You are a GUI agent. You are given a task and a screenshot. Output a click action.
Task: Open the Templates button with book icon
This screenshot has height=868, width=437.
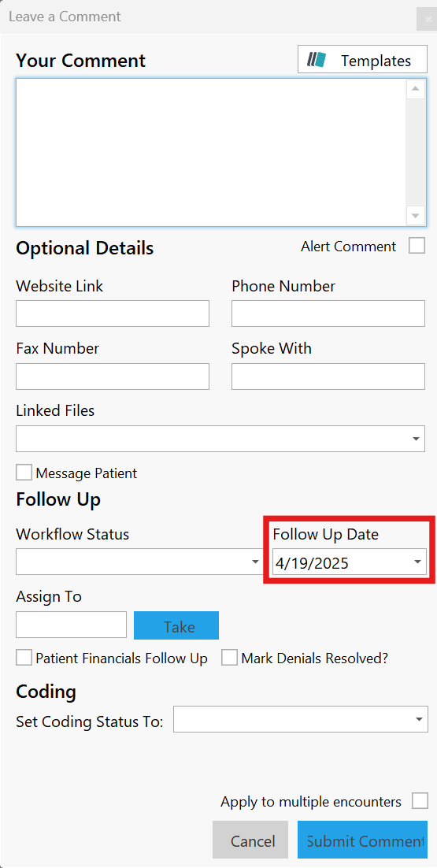(362, 60)
